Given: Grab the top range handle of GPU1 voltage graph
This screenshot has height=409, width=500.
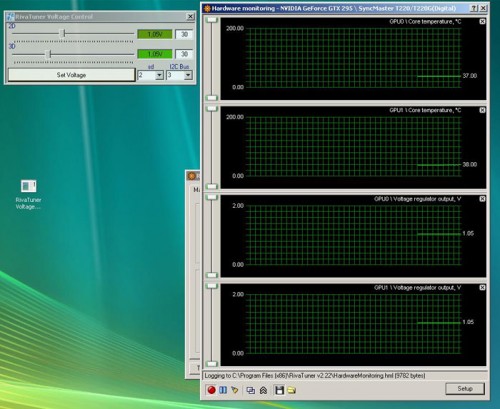Looking at the screenshot, I should click(x=212, y=286).
